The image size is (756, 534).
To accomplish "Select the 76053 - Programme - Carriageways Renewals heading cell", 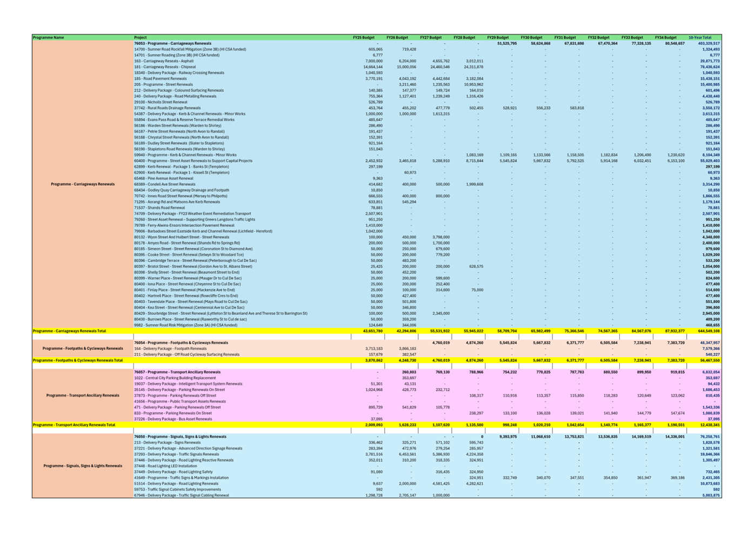I will (x=172, y=44).
